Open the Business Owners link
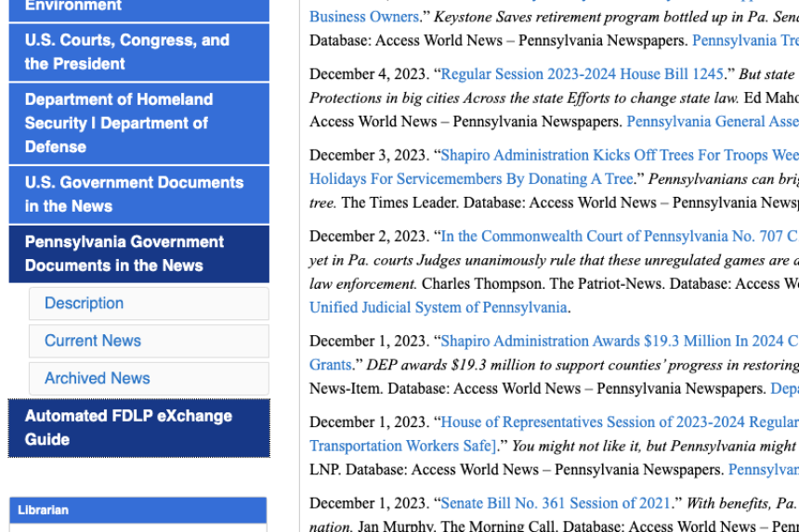This screenshot has width=799, height=532. 364,17
